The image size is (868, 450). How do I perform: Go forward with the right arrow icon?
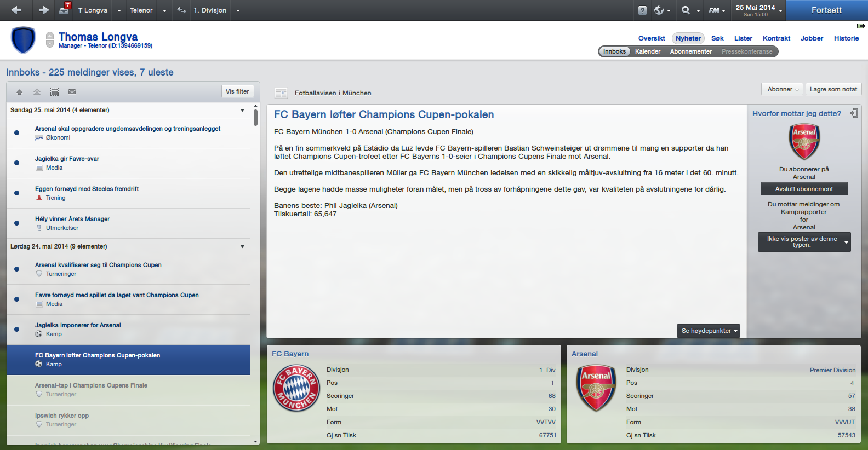pos(44,10)
